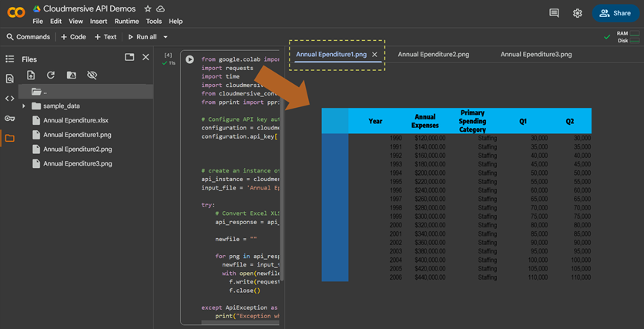Select Annual Ependiture.xlsx in the file list
This screenshot has width=644, height=329.
pos(75,120)
